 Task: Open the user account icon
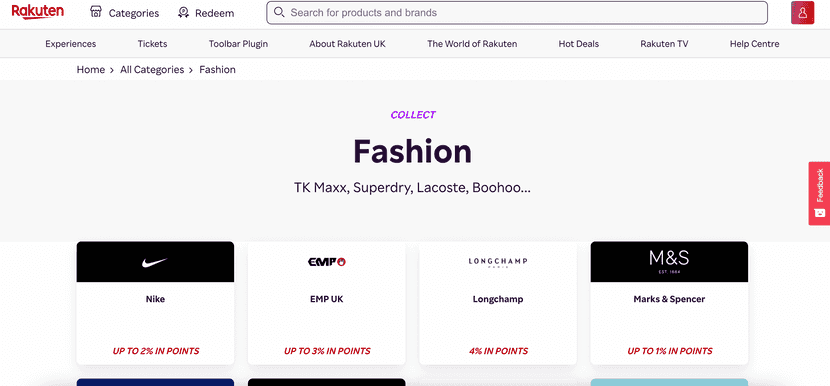click(802, 13)
